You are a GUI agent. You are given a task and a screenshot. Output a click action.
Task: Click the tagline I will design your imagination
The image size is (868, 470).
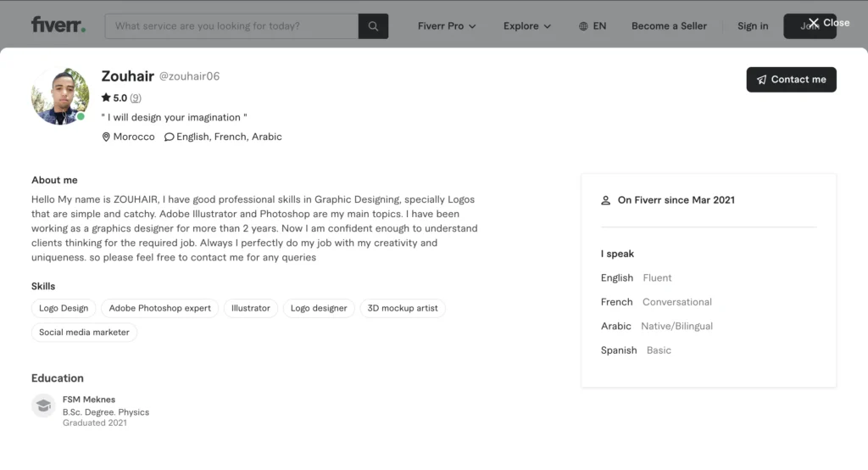tap(174, 117)
